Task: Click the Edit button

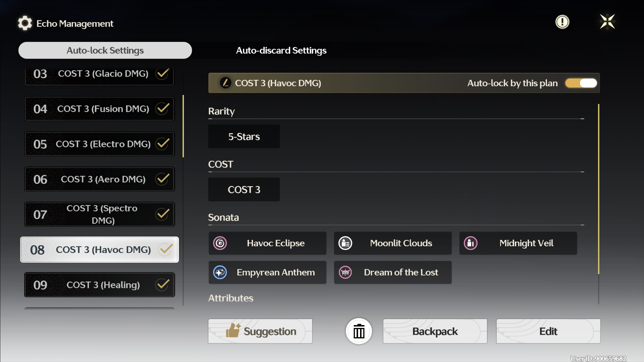Action: click(548, 331)
